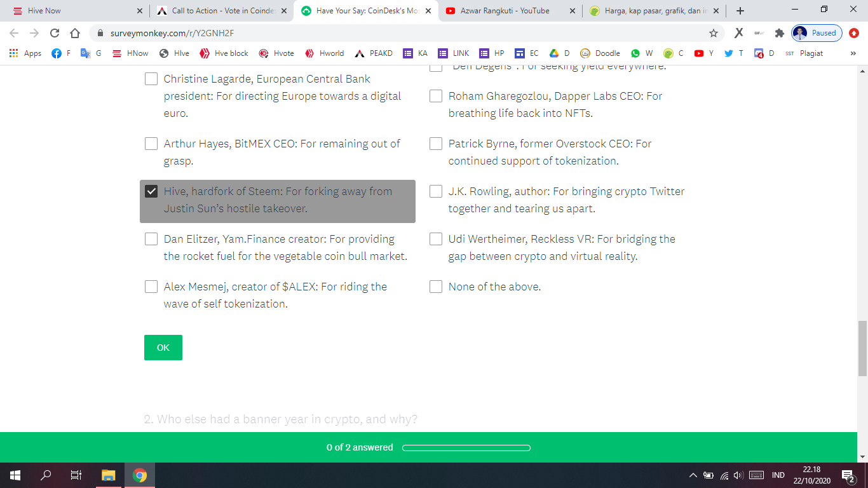Switch to the Azwar Rangkuti YouTube tab
The image size is (868, 488).
coord(511,11)
